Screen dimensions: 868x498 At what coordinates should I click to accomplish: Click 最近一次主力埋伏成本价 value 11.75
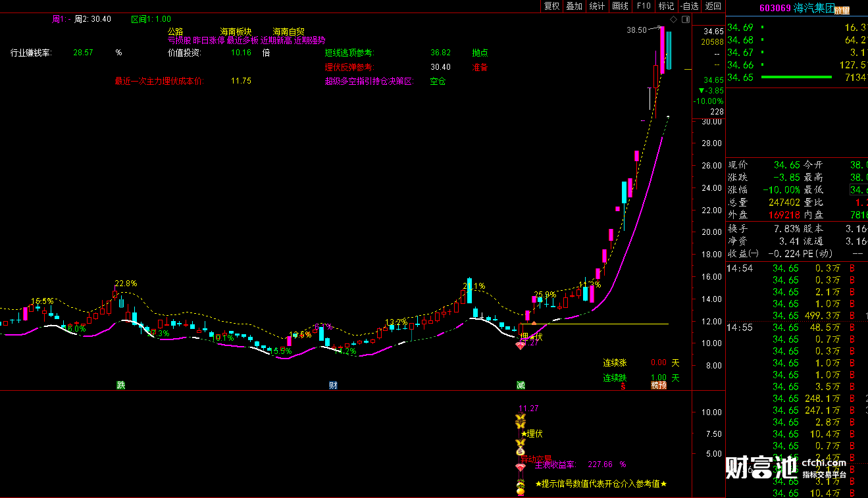coord(241,81)
